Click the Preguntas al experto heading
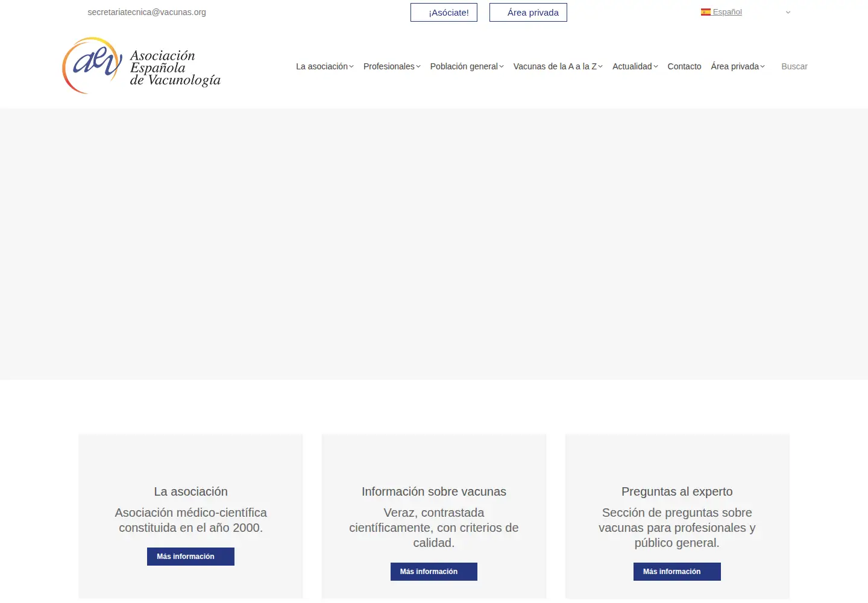 [677, 491]
